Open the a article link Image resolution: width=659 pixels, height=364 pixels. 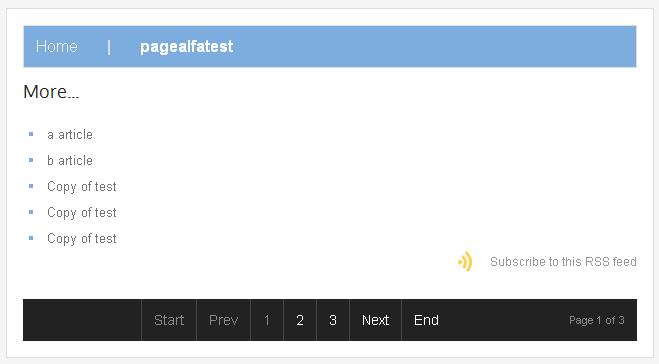[x=70, y=135]
